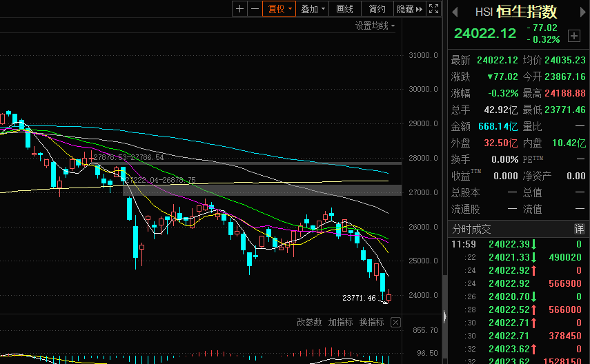This screenshot has height=364, width=590.
Task: Click the 27878.53-27786.54 gap label
Action: 128,157
